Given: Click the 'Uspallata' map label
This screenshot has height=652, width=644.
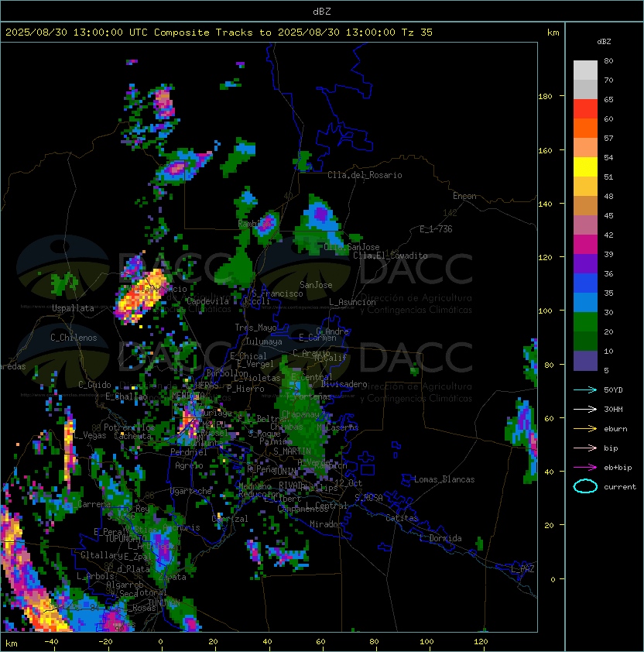Looking at the screenshot, I should tap(73, 308).
